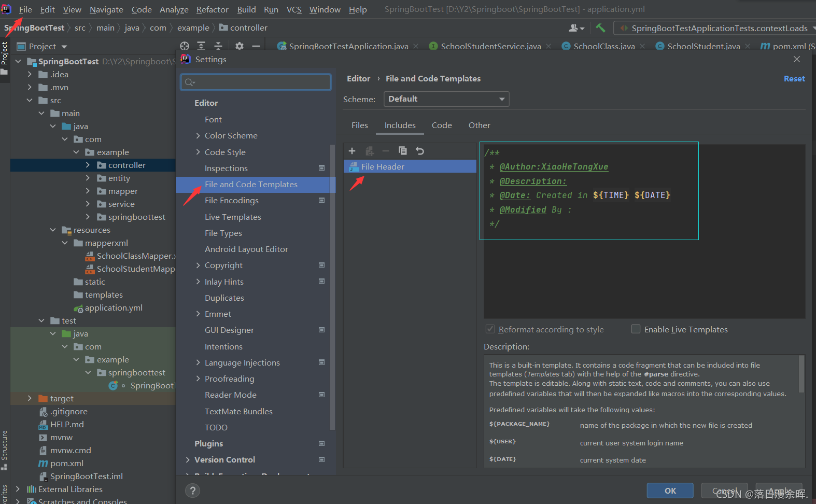This screenshot has width=816, height=504.
Task: Click the Inspections per-project marker icon
Action: click(321, 168)
